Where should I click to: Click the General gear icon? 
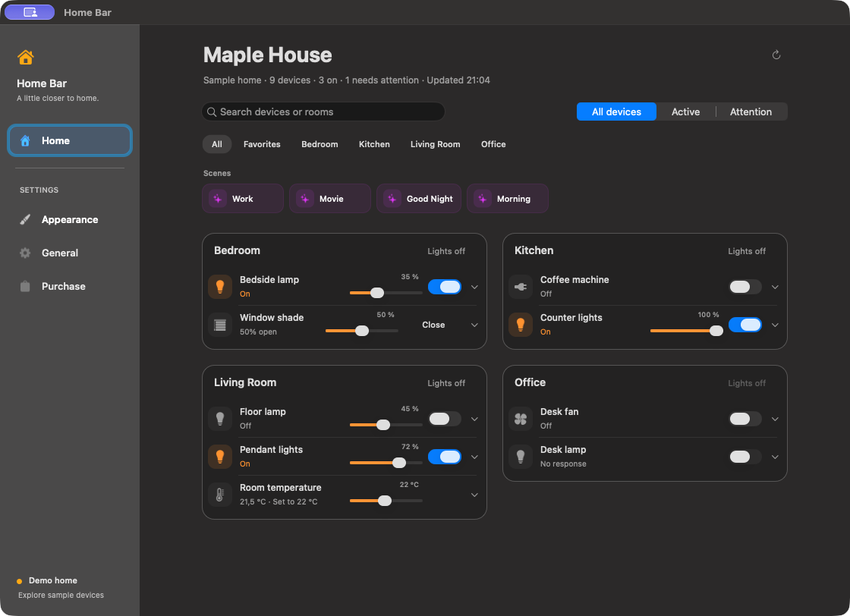tap(25, 253)
